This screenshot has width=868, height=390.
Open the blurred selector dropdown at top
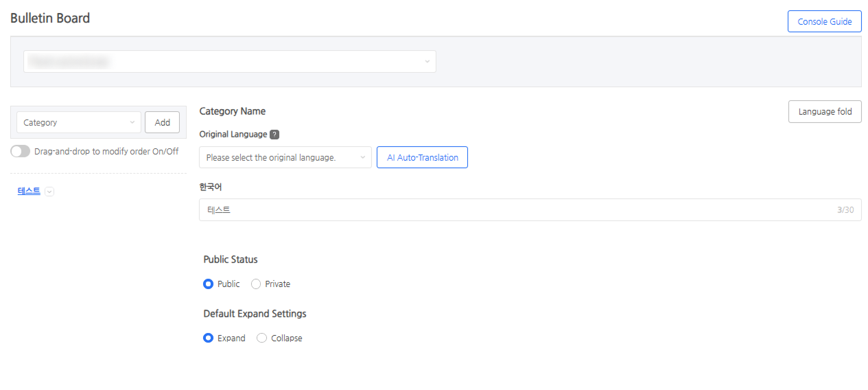click(230, 61)
